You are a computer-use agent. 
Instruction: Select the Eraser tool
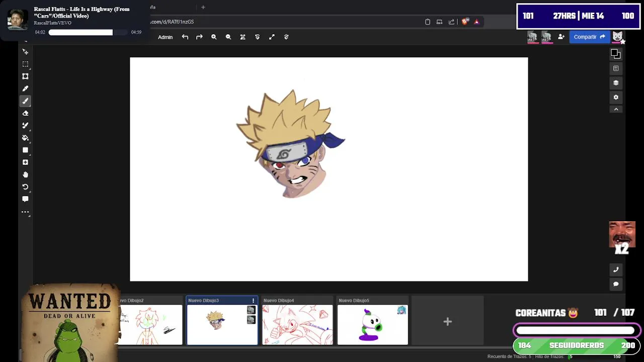[25, 113]
